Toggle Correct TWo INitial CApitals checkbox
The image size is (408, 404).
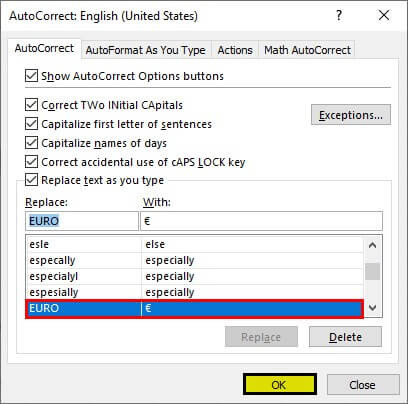(x=31, y=105)
